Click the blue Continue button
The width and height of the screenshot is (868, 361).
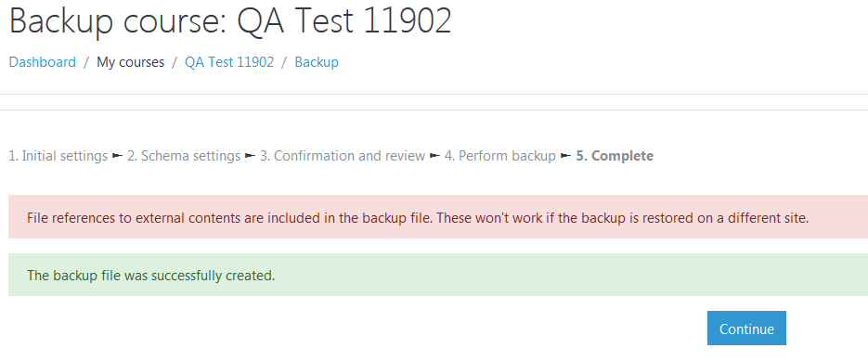pyautogui.click(x=746, y=329)
